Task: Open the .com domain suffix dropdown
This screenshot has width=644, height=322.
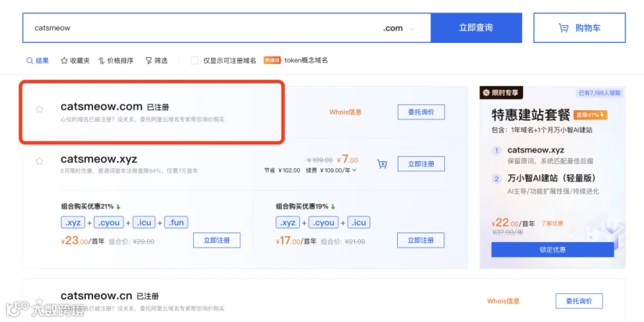Action: [x=399, y=29]
